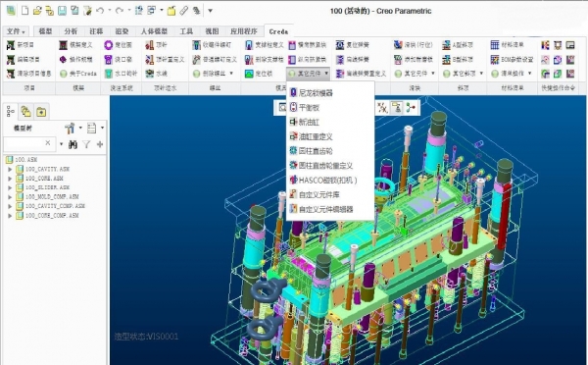Click 定位圈 in the Creda ribbon
This screenshot has height=365, width=588.
tap(119, 45)
